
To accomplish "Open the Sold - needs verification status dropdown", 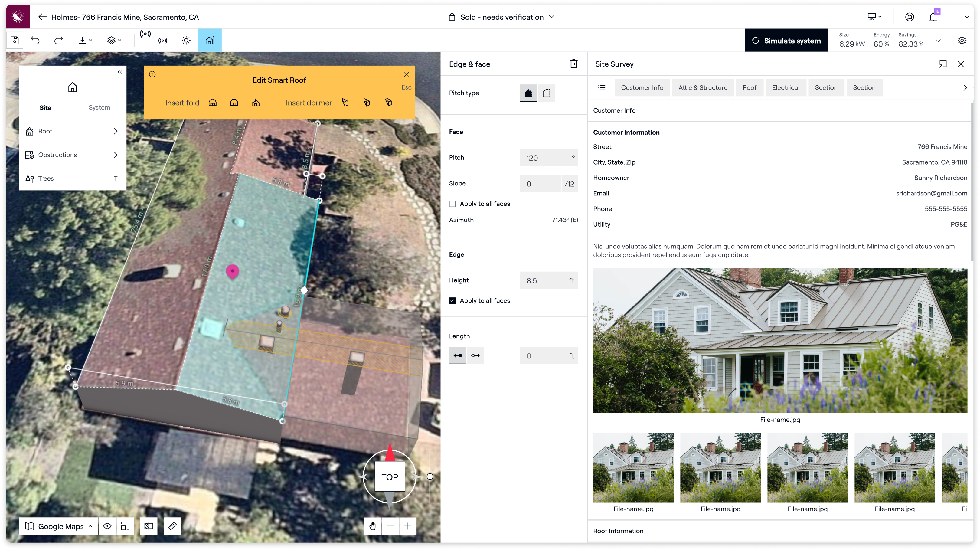I will (501, 17).
